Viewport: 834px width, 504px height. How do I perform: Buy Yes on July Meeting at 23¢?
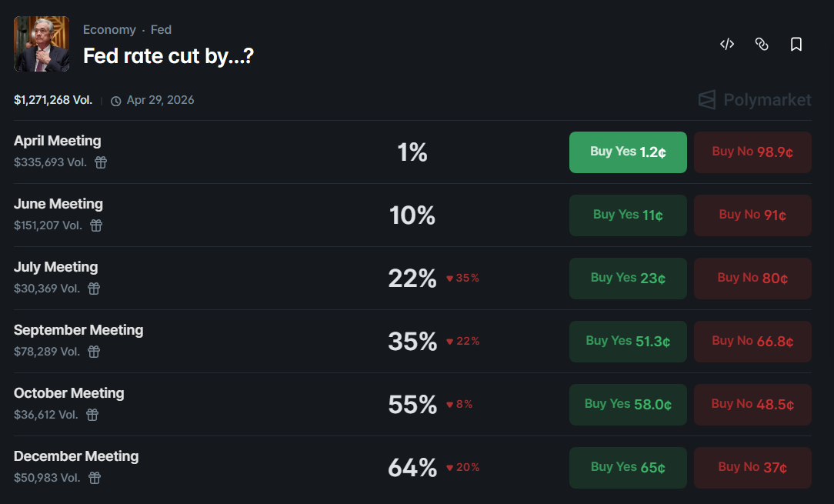(628, 278)
